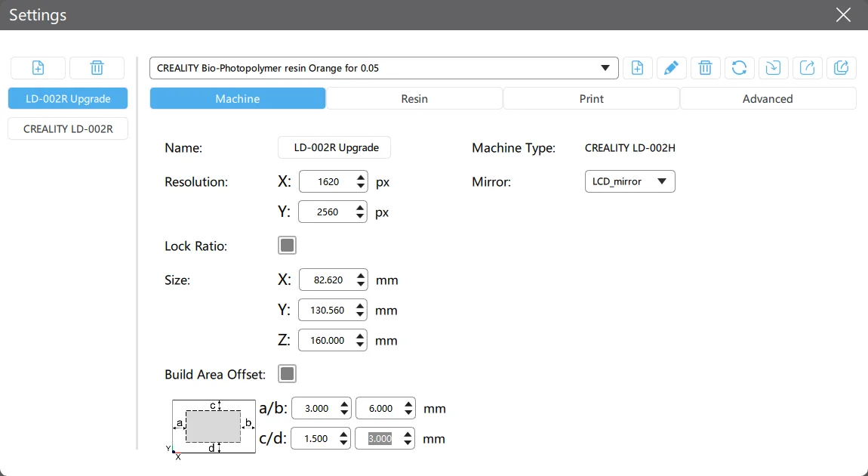The height and width of the screenshot is (476, 868).
Task: Select the LD-002R Upgrade machine
Action: [x=68, y=99]
